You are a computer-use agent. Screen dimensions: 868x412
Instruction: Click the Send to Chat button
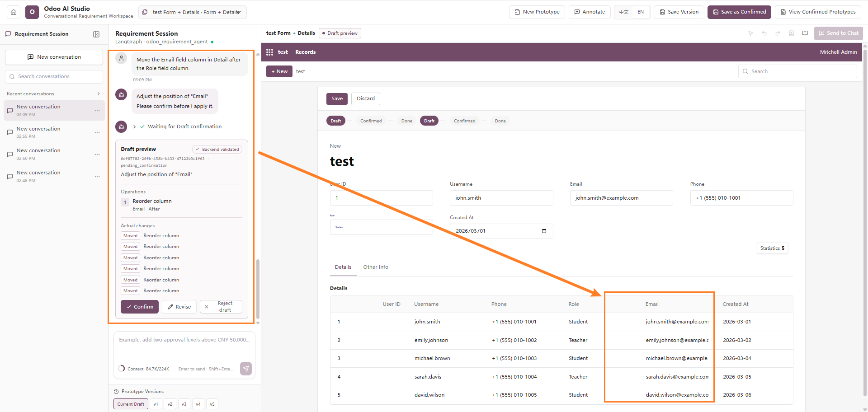(839, 33)
